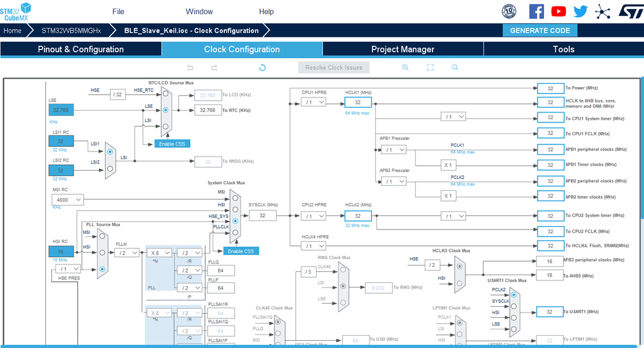Click Enable CSS under RTC/LCD mux

pyautogui.click(x=172, y=144)
